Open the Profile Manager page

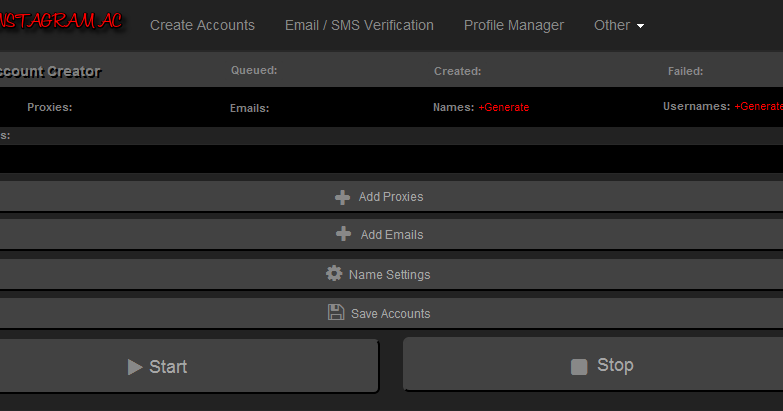click(x=514, y=25)
